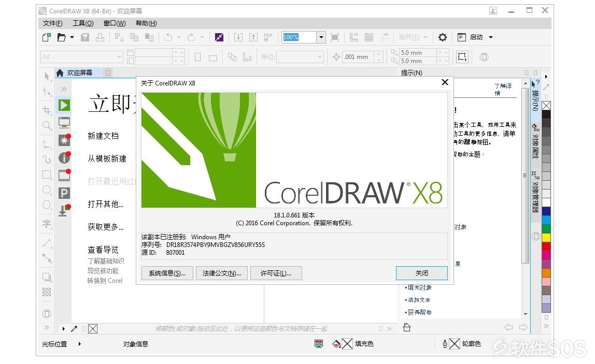This screenshot has width=595, height=364.
Task: Select the red swatch in color palette
Action: pos(546,246)
